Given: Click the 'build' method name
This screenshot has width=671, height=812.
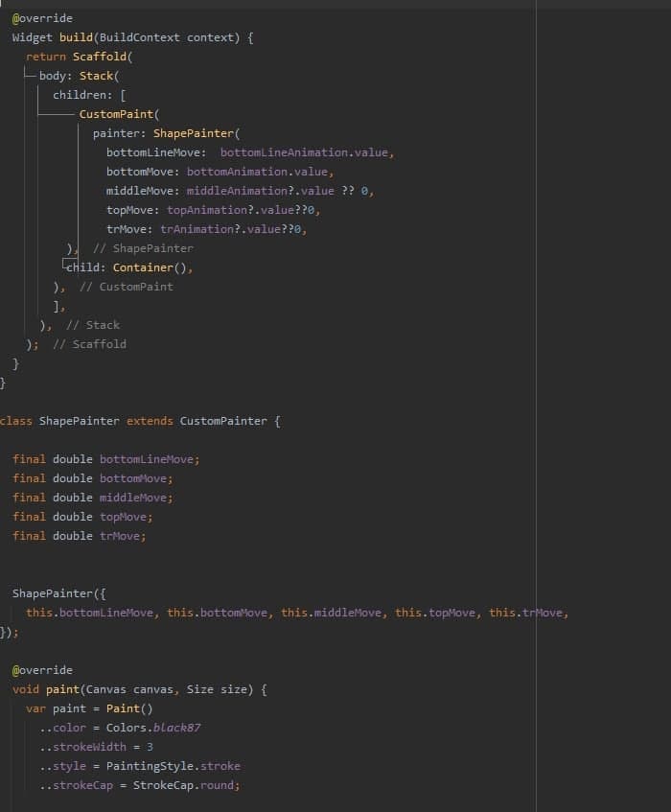Looking at the screenshot, I should pyautogui.click(x=76, y=37).
